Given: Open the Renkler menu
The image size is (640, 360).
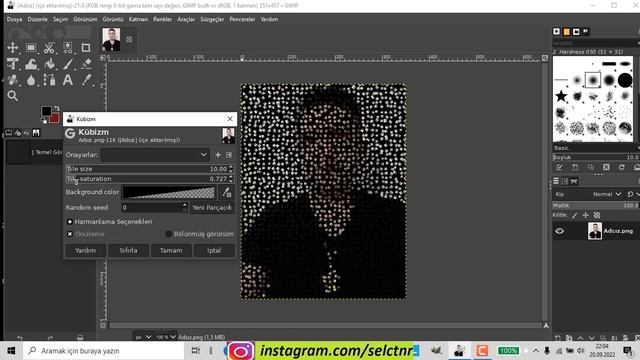Looking at the screenshot, I should [162, 19].
